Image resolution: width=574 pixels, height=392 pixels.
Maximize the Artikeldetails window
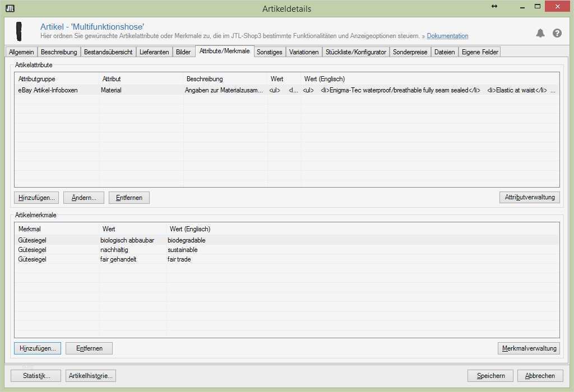[x=538, y=6]
